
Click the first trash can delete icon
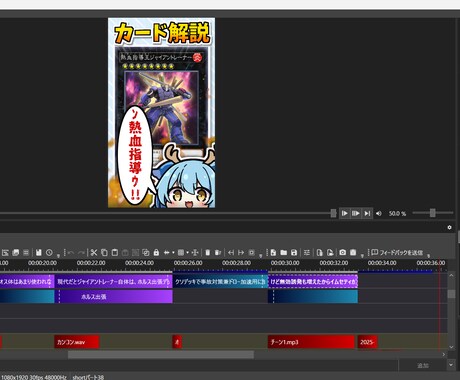(208, 253)
